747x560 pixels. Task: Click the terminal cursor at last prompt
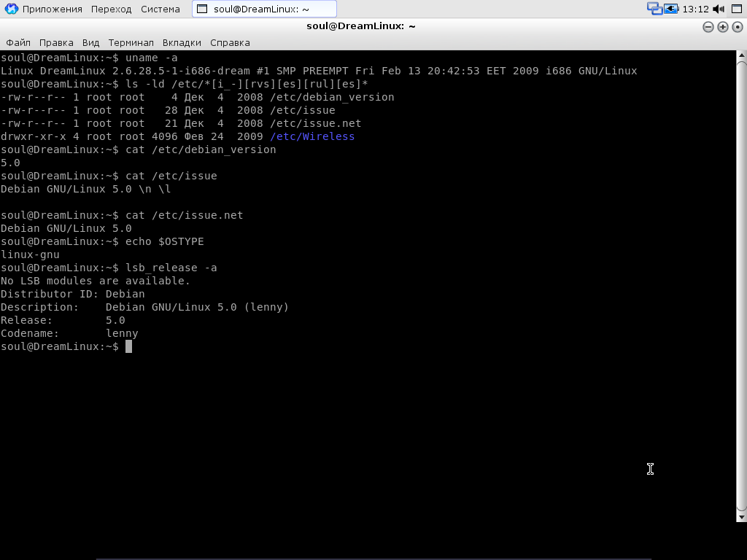[x=128, y=346]
